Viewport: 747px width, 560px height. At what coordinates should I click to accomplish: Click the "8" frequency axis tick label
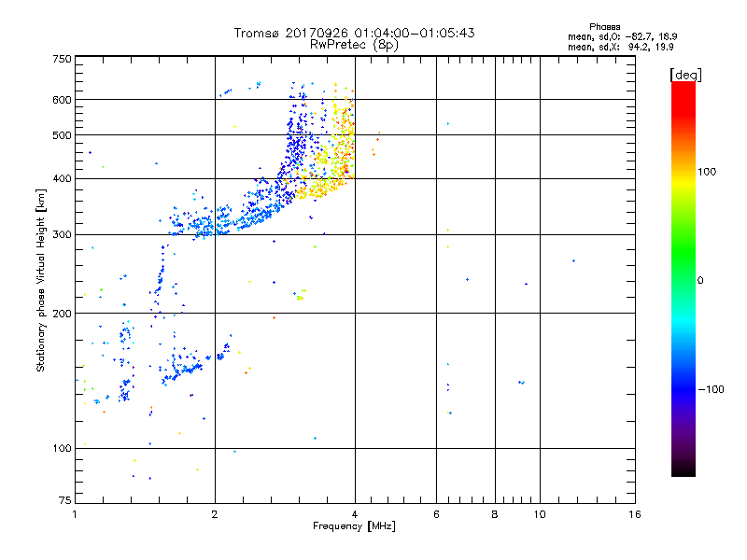pos(495,514)
